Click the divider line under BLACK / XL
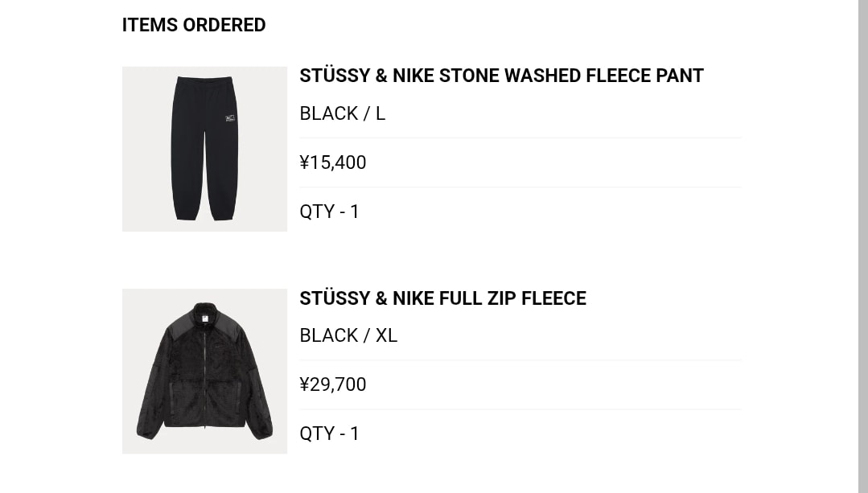 pos(520,359)
